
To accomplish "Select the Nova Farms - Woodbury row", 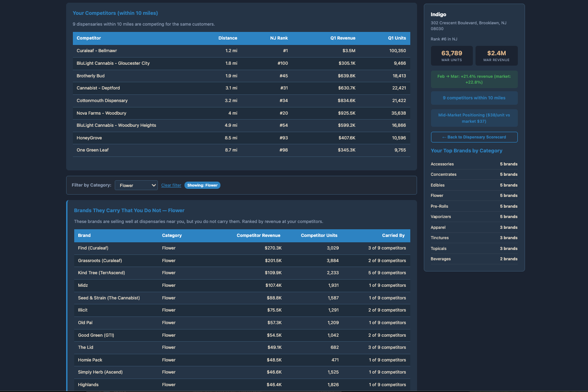I will [x=242, y=113].
